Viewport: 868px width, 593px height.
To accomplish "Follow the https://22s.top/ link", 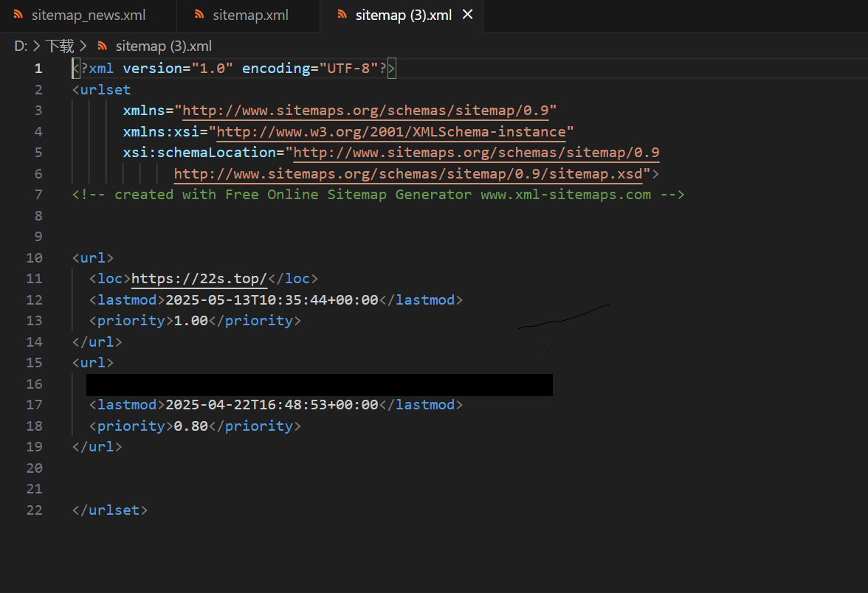I will [x=199, y=279].
